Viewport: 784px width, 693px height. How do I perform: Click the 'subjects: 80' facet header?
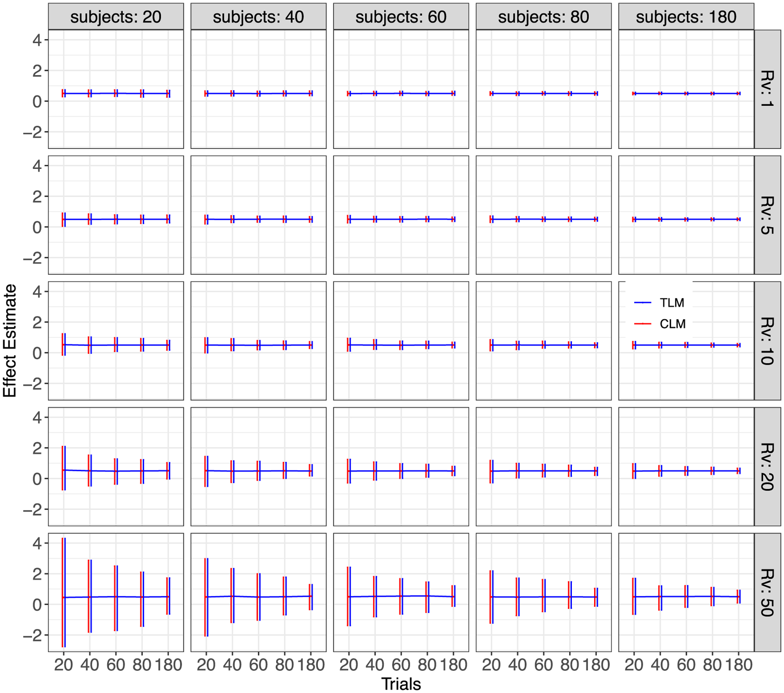coord(544,17)
